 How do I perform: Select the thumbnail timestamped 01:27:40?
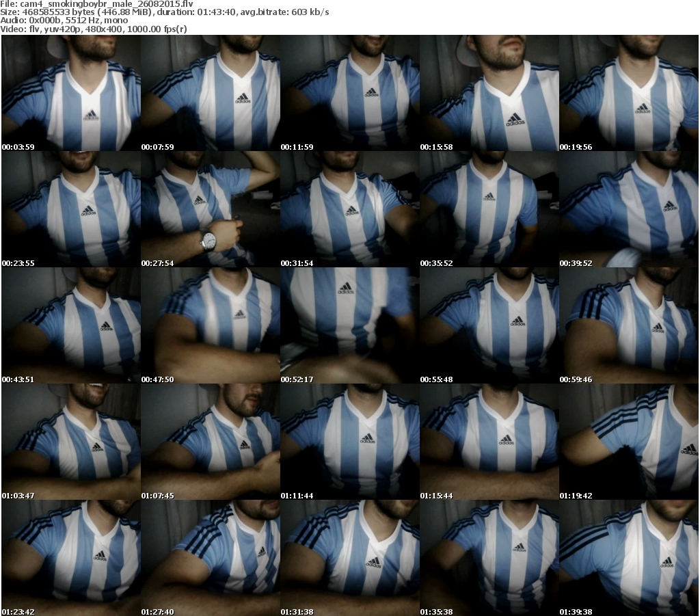(211, 558)
